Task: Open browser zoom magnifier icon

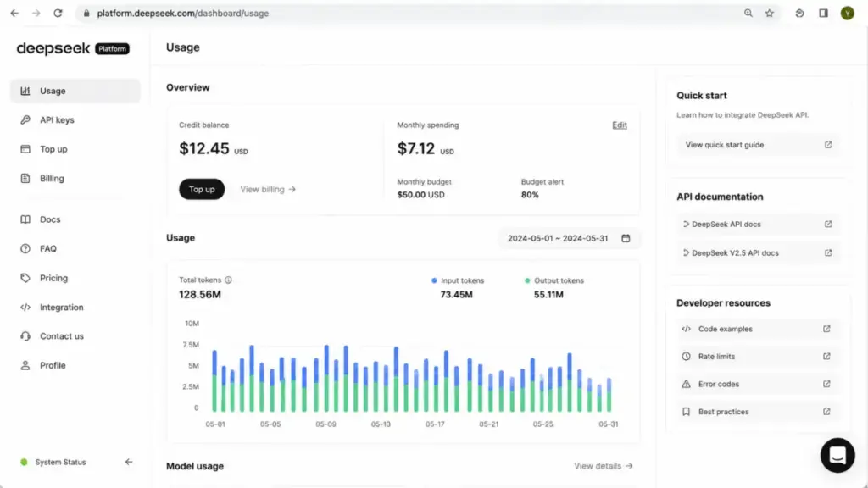Action: pyautogui.click(x=748, y=14)
